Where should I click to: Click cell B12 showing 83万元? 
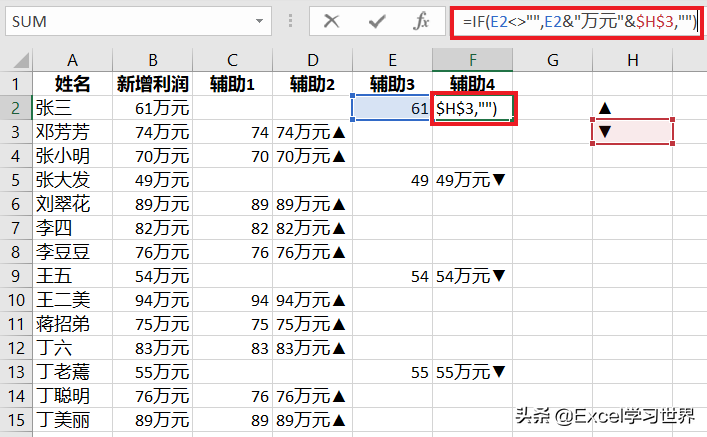click(152, 348)
